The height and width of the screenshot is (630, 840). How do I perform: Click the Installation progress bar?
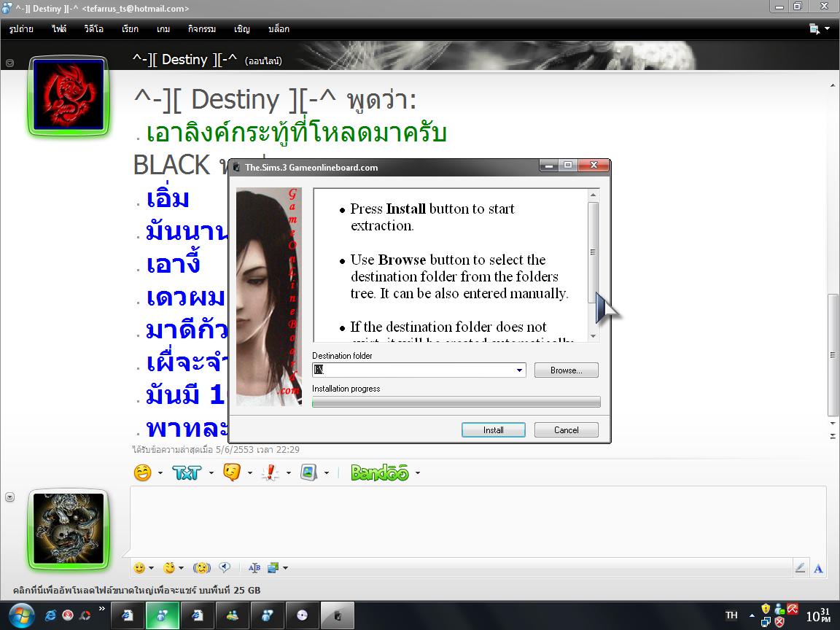coord(456,402)
